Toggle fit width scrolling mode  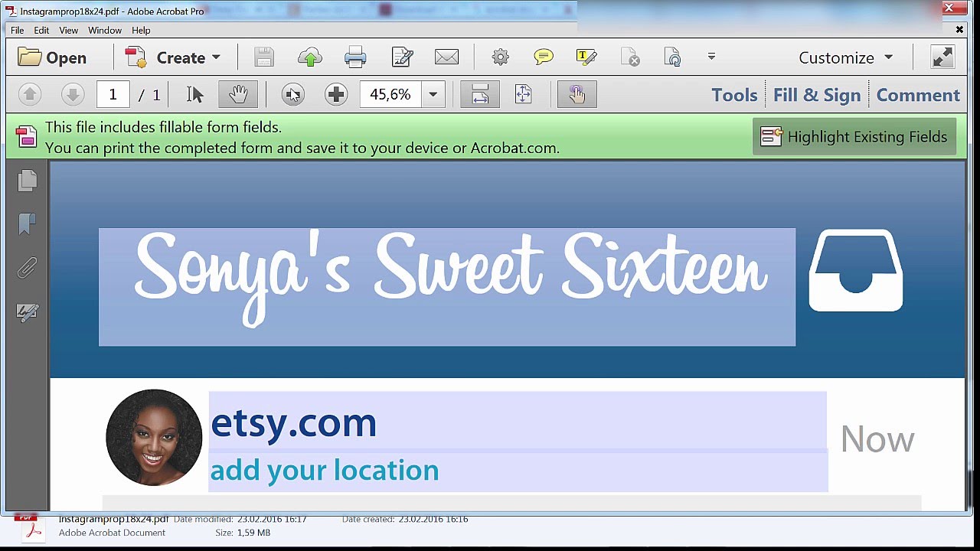click(480, 94)
